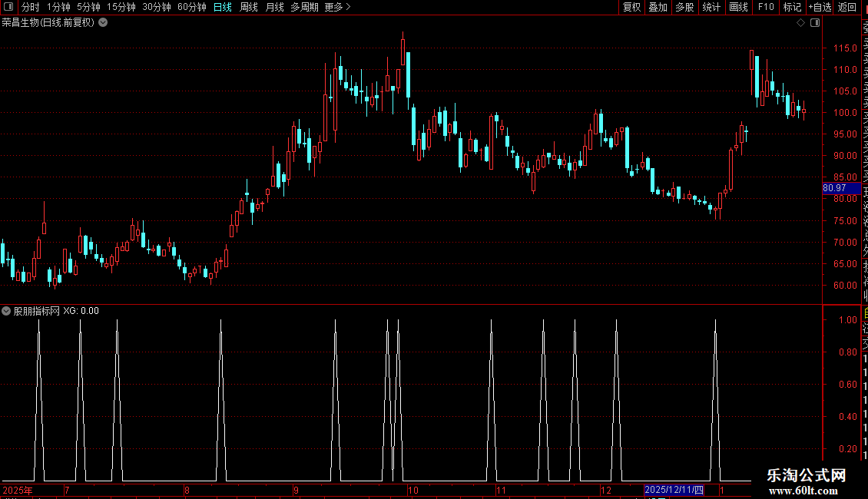This screenshot has height=499, width=868.
Task: Click month 10 on the time axis
Action: 413,490
